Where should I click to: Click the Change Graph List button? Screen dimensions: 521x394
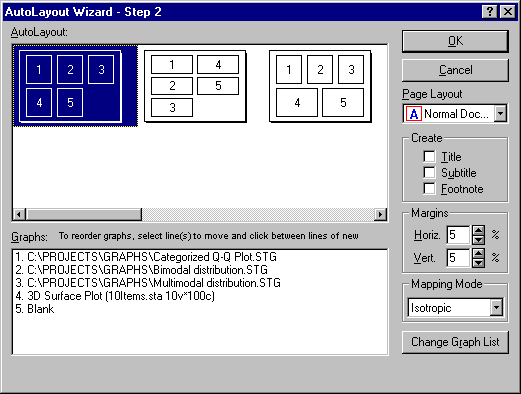(x=455, y=342)
